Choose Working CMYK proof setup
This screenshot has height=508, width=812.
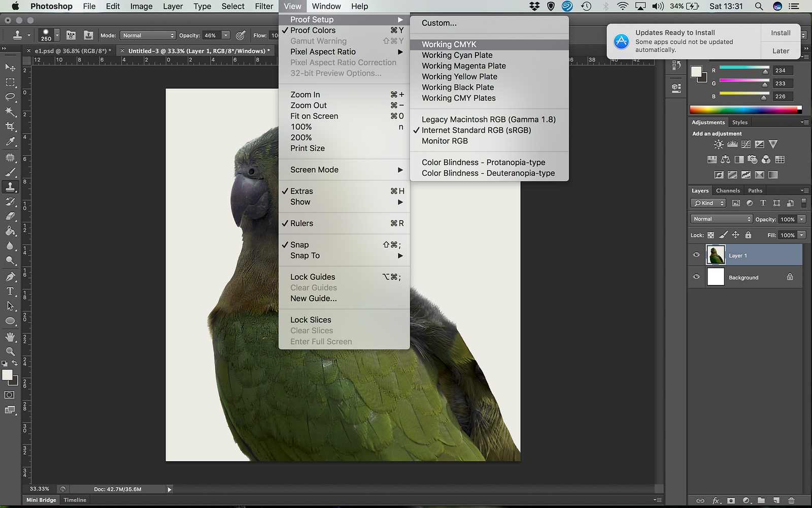coord(449,45)
